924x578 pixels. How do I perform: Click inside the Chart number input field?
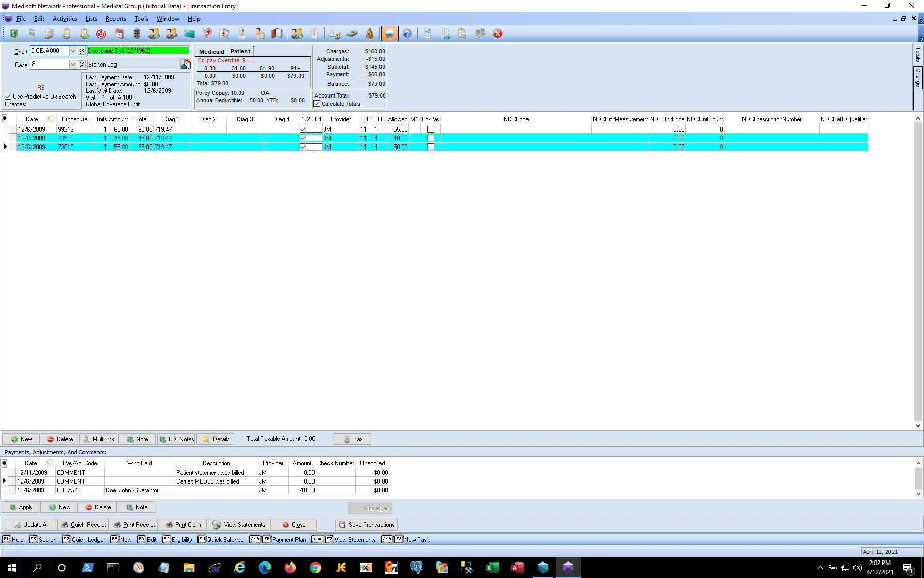click(49, 51)
